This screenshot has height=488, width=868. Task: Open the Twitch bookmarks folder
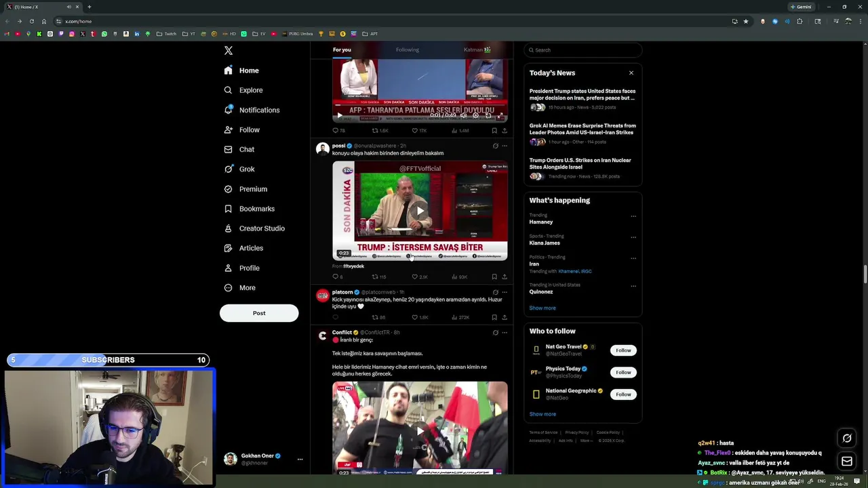pyautogui.click(x=166, y=34)
